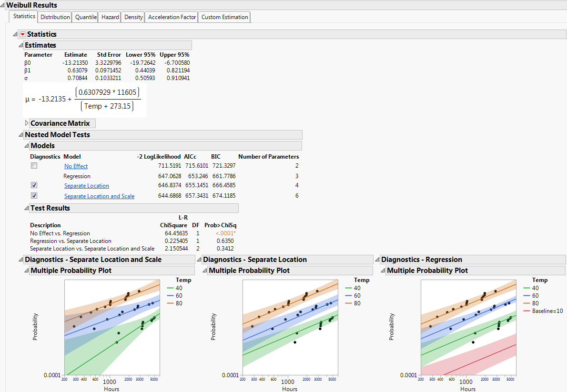Uncheck diagnostics for Separate Location and Scale
The image size is (567, 392).
click(x=34, y=196)
